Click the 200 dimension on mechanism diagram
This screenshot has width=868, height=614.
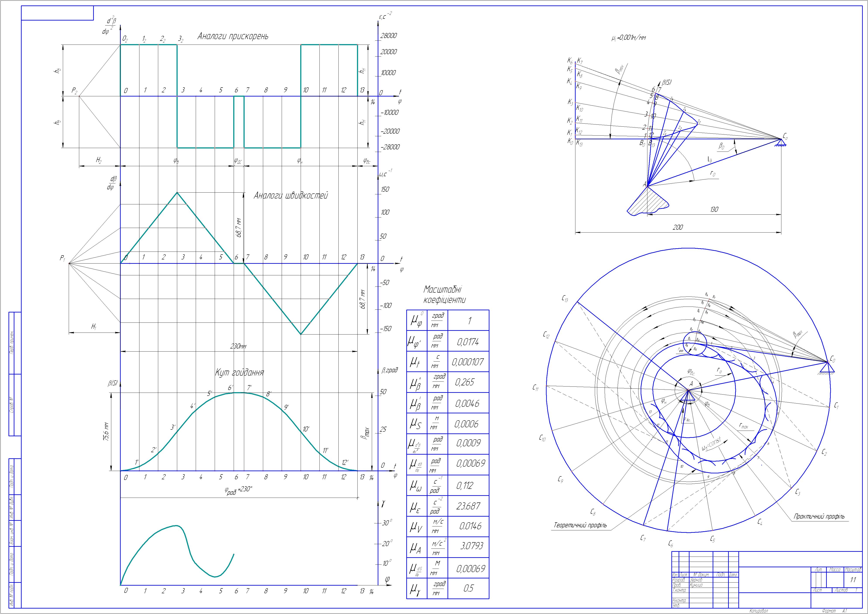678,227
